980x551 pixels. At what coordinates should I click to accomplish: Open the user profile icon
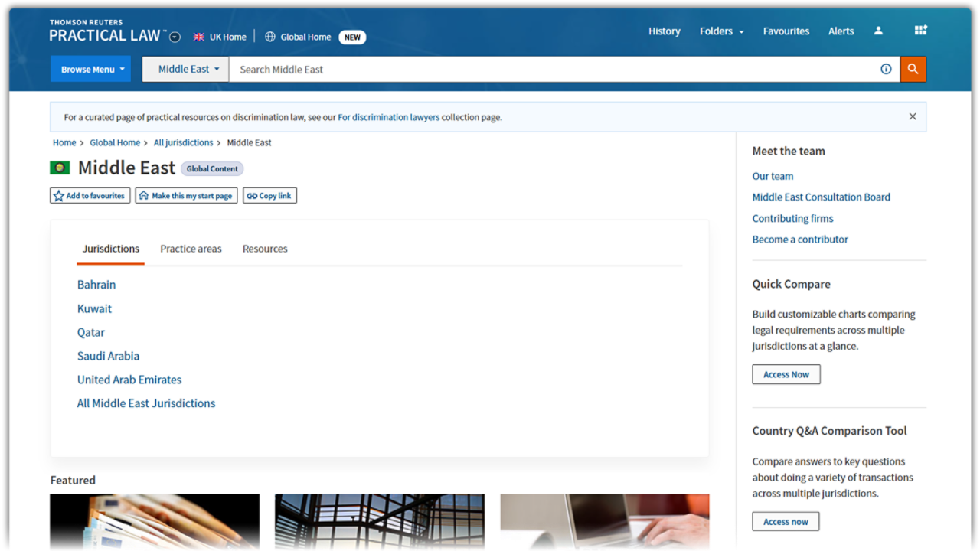(878, 31)
